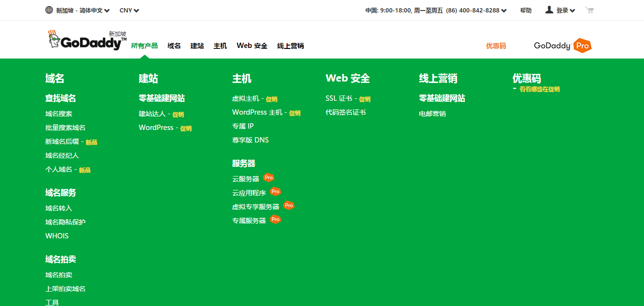Open the 主机 top navigation menu
The height and width of the screenshot is (306, 644).
220,46
